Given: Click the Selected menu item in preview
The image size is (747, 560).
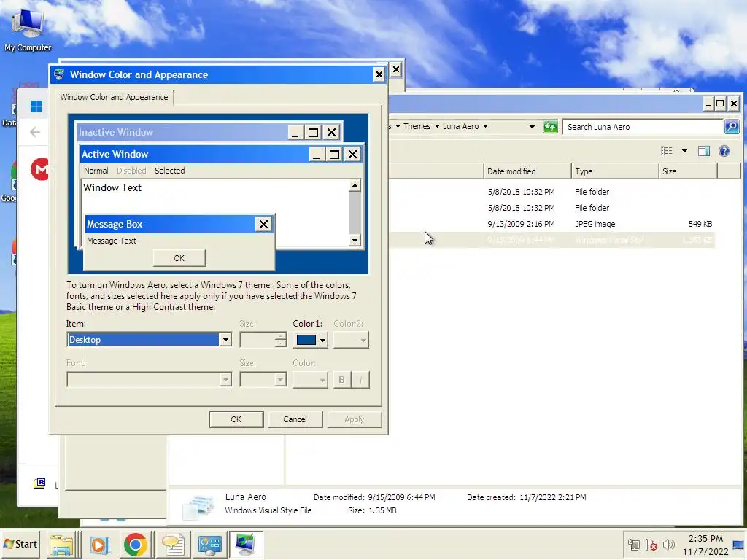Looking at the screenshot, I should (169, 171).
